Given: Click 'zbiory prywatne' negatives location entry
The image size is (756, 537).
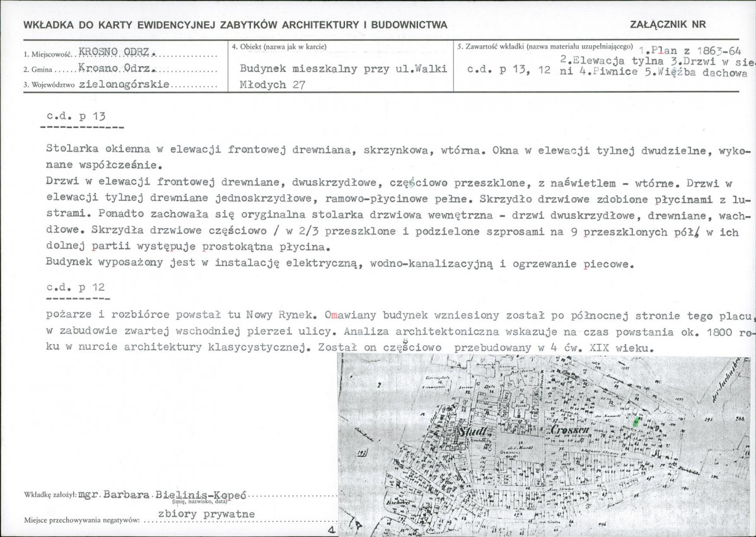Looking at the screenshot, I should pyautogui.click(x=206, y=514).
